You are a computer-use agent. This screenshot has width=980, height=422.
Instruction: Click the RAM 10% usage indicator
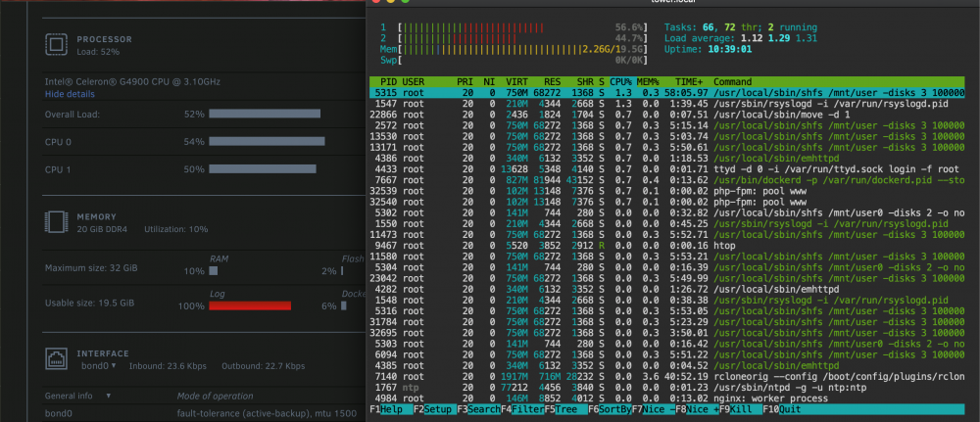point(213,271)
